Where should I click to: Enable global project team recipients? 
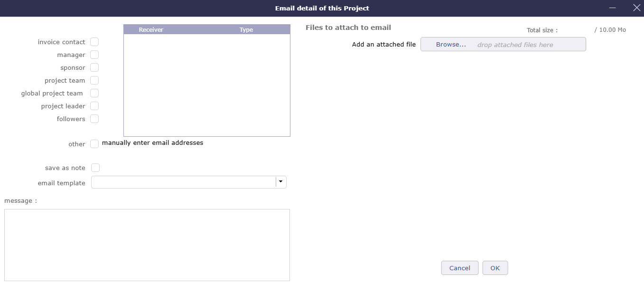point(94,93)
